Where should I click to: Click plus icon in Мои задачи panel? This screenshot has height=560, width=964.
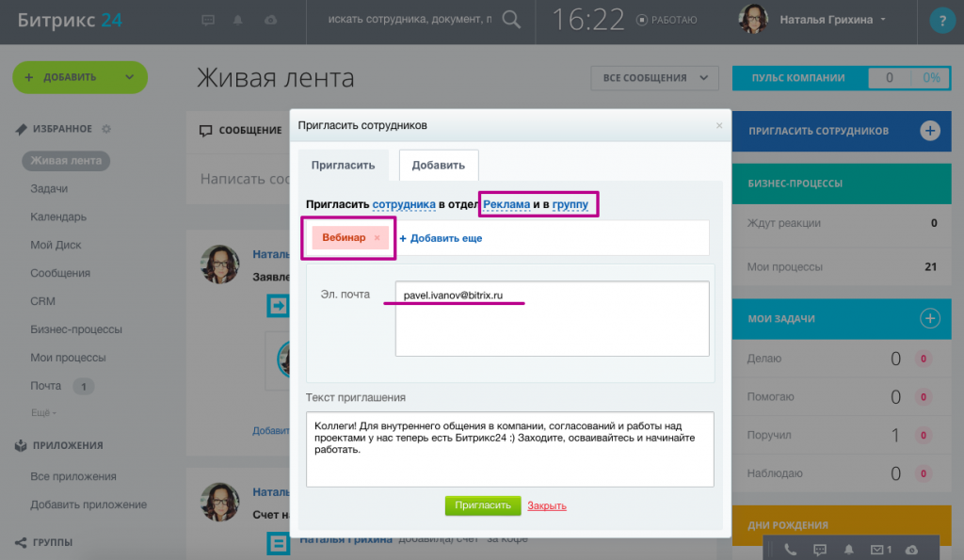[930, 317]
